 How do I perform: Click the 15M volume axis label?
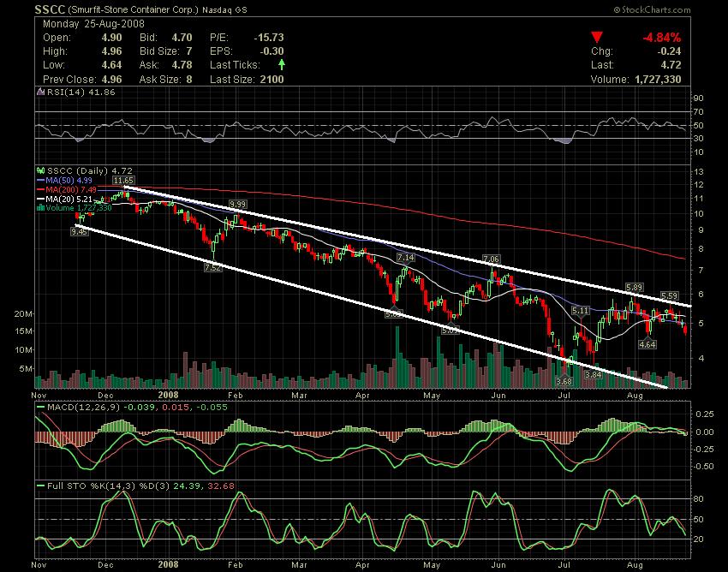(x=24, y=331)
